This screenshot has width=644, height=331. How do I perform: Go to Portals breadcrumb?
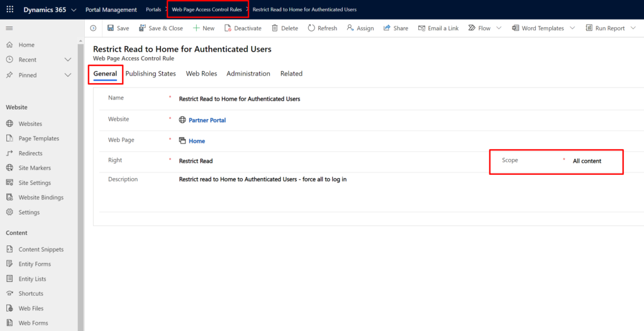pyautogui.click(x=153, y=9)
